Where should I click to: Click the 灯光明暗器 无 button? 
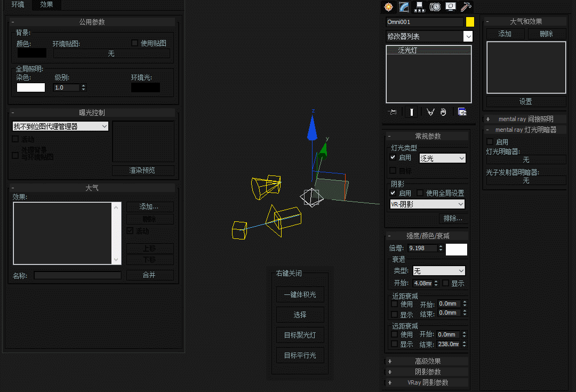click(x=526, y=160)
